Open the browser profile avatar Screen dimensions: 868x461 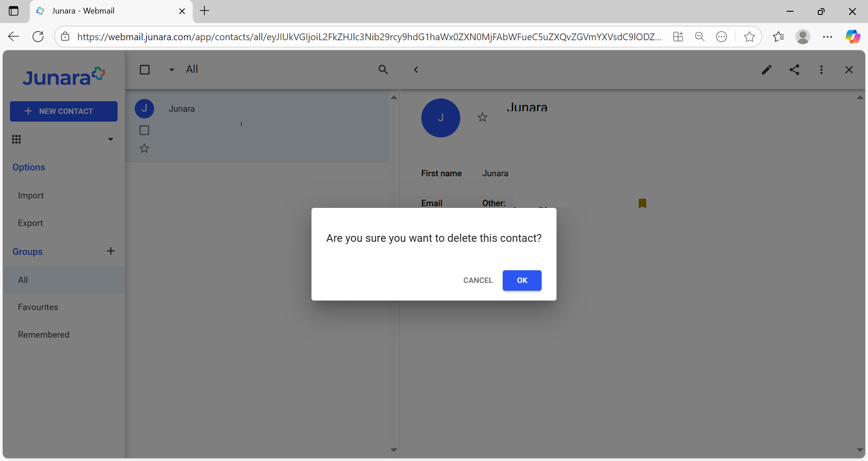(803, 37)
